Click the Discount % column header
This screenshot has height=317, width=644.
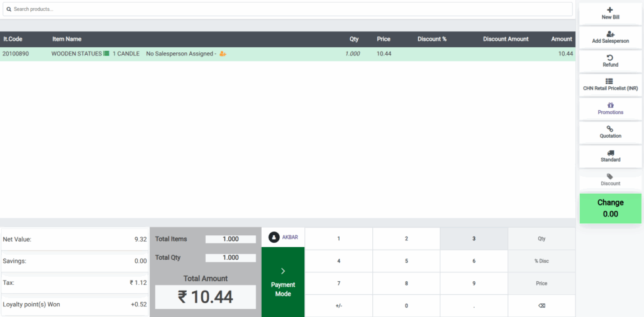(x=432, y=39)
